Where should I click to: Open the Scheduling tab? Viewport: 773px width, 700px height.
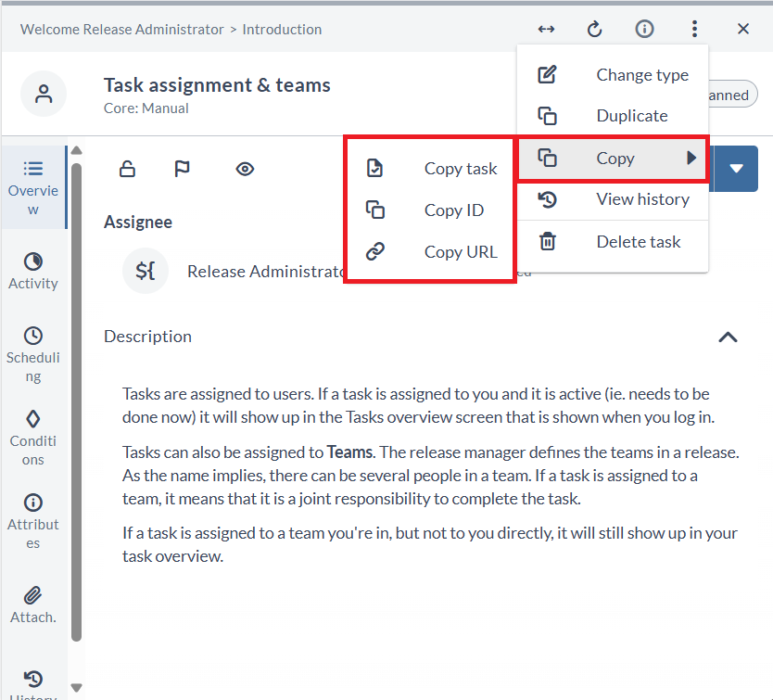pos(33,355)
